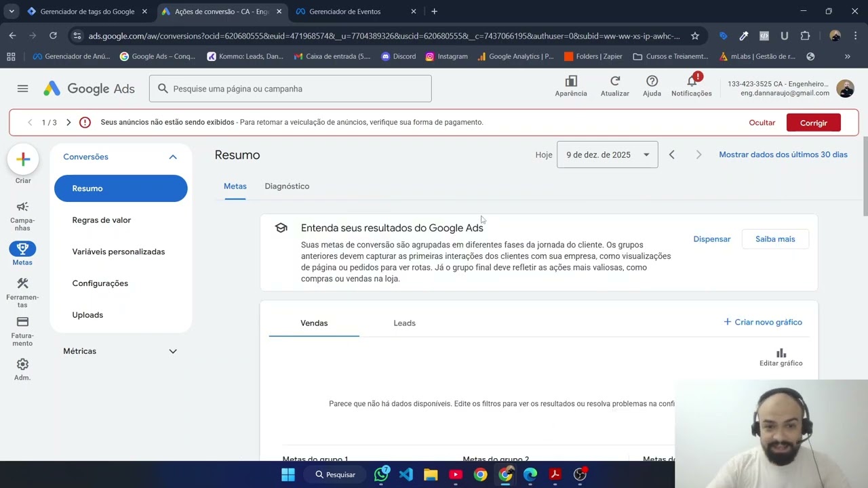868x488 pixels.
Task: Click Dispensar on the info card
Action: coord(712,239)
